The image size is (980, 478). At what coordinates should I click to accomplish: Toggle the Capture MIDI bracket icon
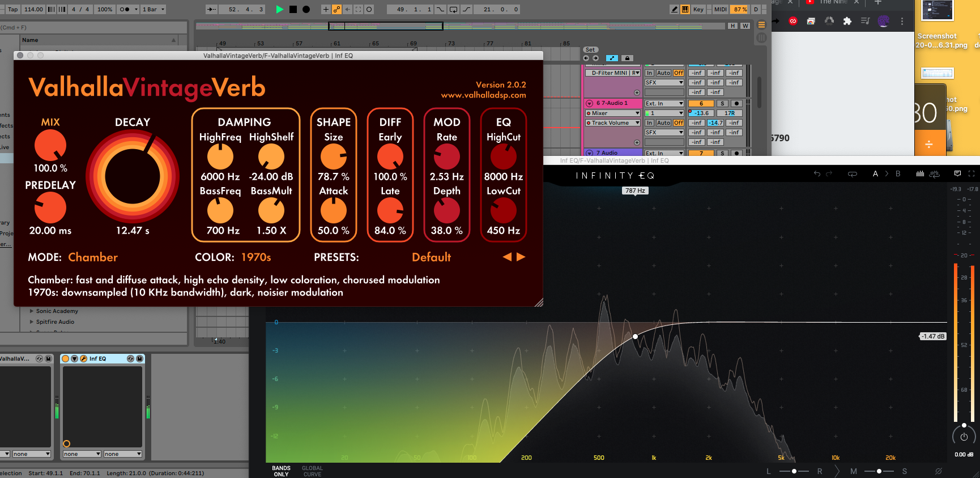click(358, 9)
